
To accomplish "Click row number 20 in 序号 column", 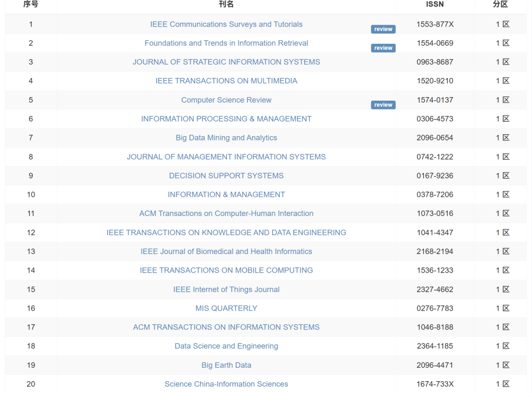I will pos(31,384).
